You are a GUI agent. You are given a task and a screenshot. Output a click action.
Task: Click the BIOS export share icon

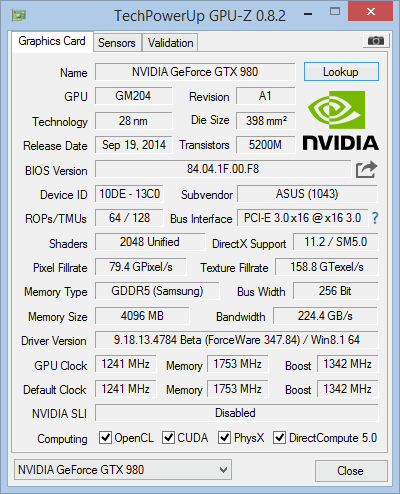tap(366, 170)
